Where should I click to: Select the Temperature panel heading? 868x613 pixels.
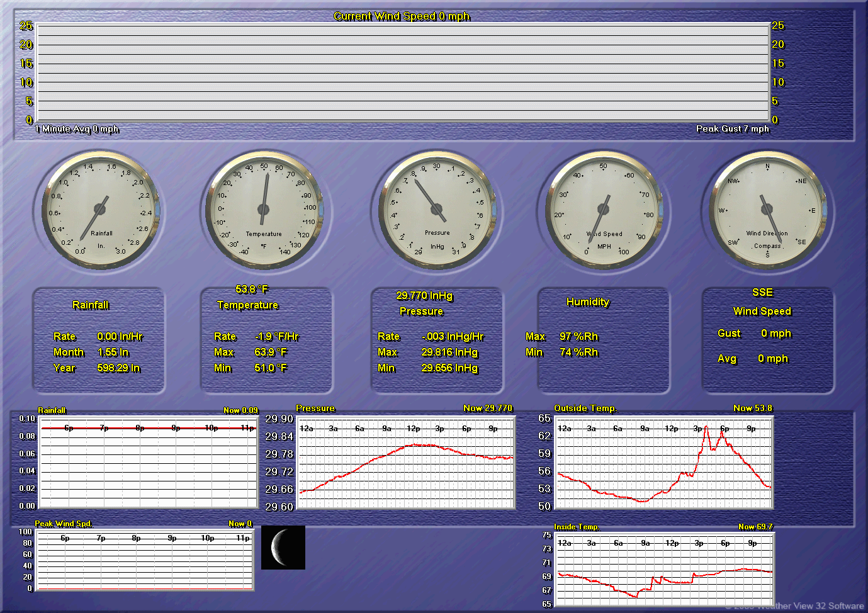(248, 305)
